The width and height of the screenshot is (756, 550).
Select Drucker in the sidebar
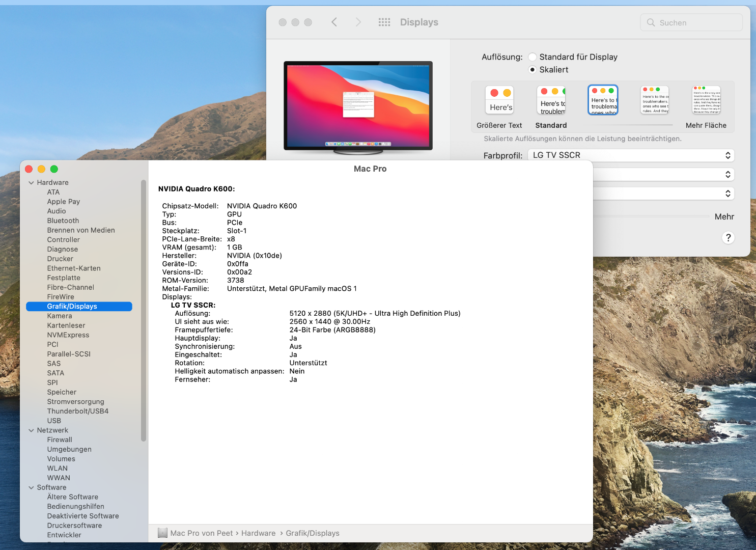click(x=60, y=259)
